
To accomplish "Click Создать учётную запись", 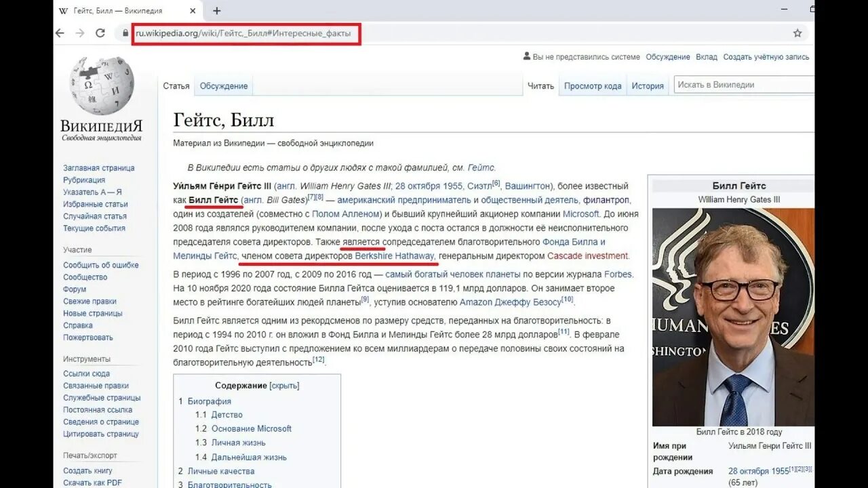I will click(766, 57).
